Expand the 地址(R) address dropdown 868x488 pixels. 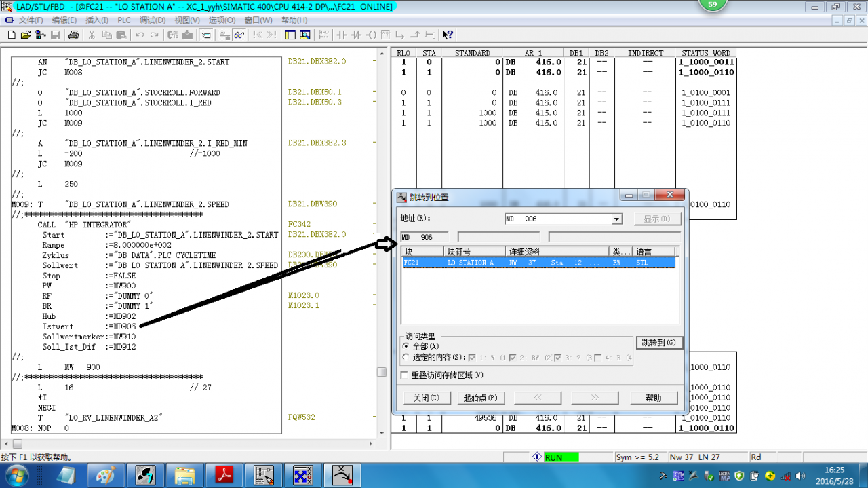[616, 219]
